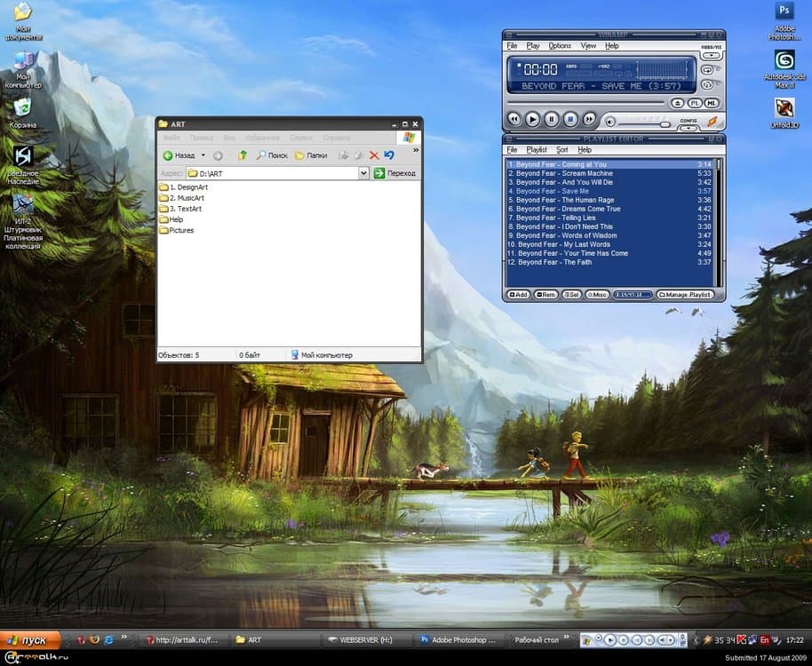
Task: Open the Winamp View menu
Action: (x=588, y=46)
